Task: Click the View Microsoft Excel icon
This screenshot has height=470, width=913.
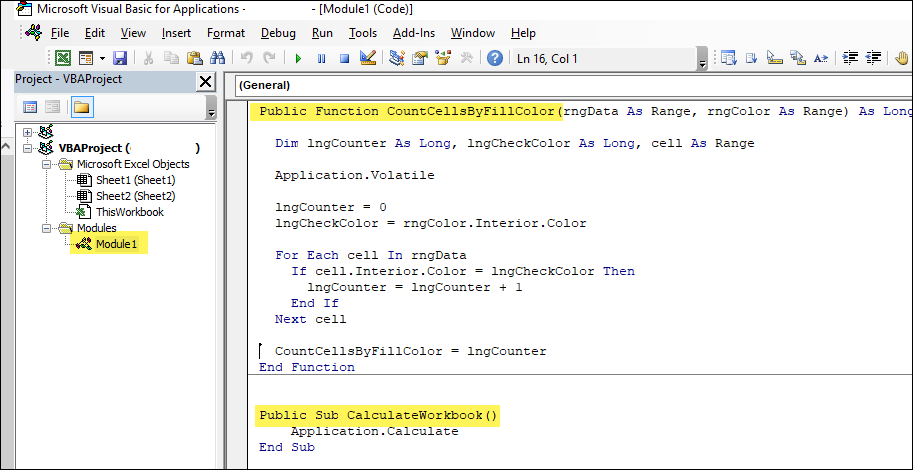Action: coord(63,59)
